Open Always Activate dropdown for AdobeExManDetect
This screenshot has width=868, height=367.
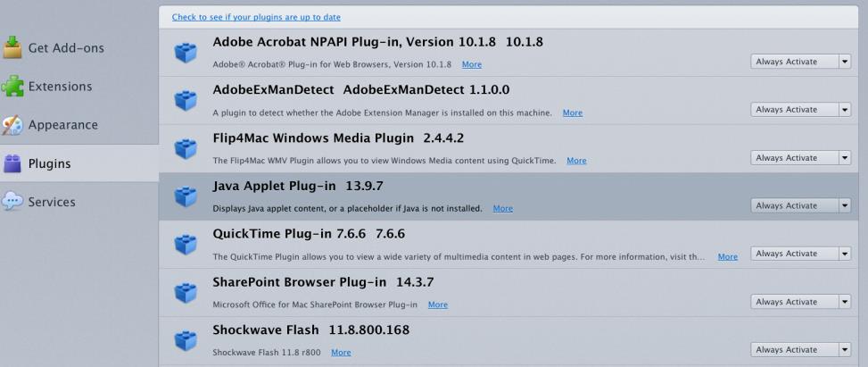(800, 110)
